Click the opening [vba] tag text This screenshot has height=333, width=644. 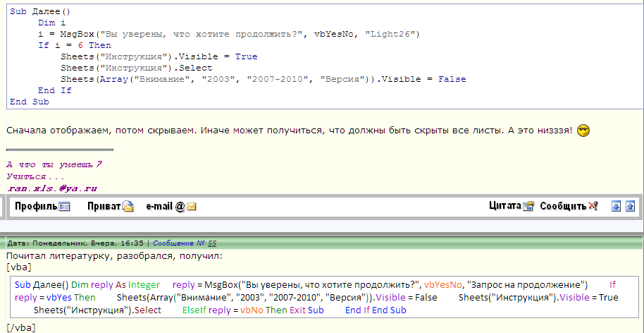(19, 267)
